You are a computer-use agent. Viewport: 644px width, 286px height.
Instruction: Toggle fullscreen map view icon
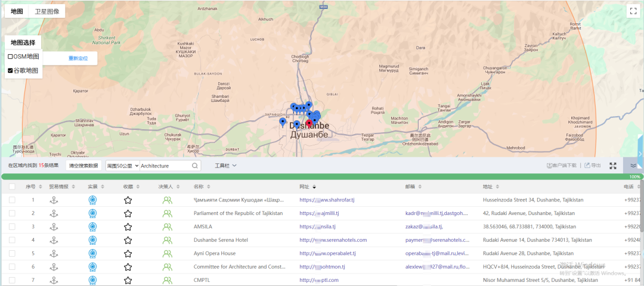point(633,11)
